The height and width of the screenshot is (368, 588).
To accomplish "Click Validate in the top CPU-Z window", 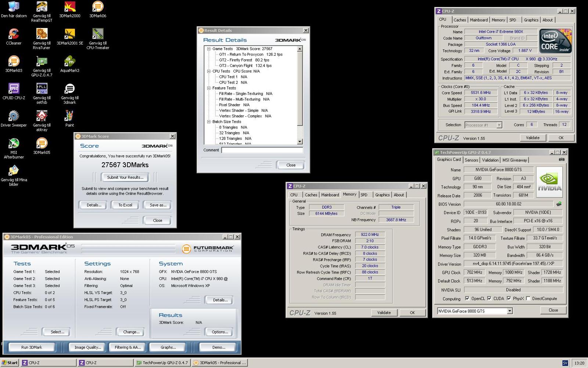I will 533,138.
